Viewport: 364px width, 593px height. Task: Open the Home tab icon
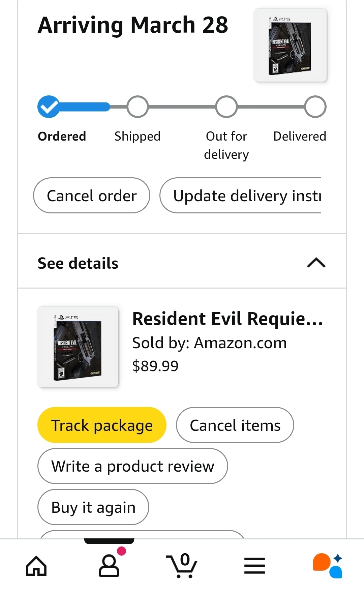coord(36,566)
